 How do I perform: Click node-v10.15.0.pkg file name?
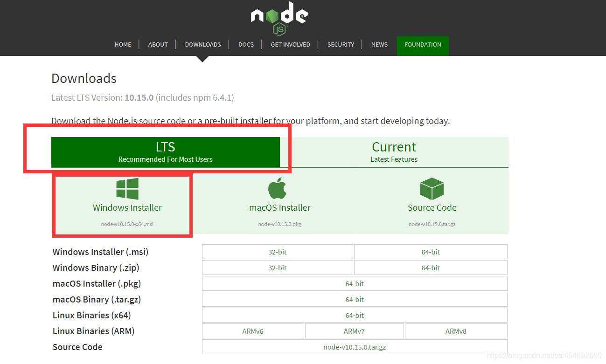280,224
